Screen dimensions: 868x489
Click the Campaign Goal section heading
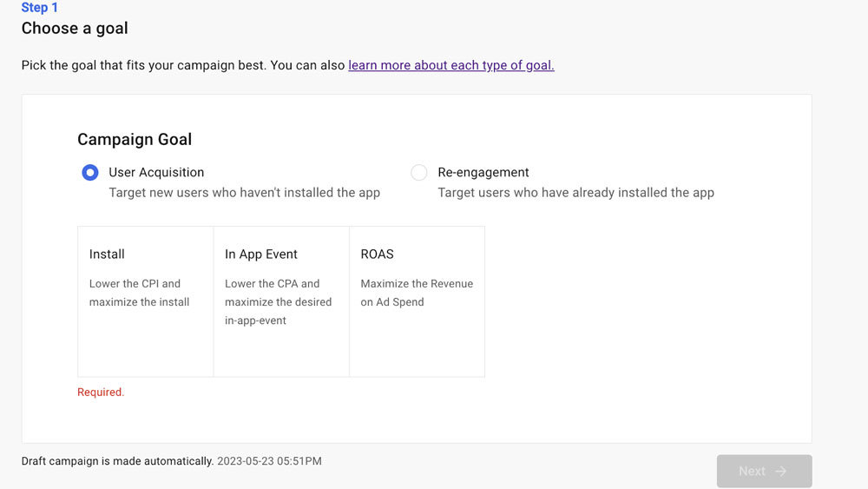pos(135,140)
